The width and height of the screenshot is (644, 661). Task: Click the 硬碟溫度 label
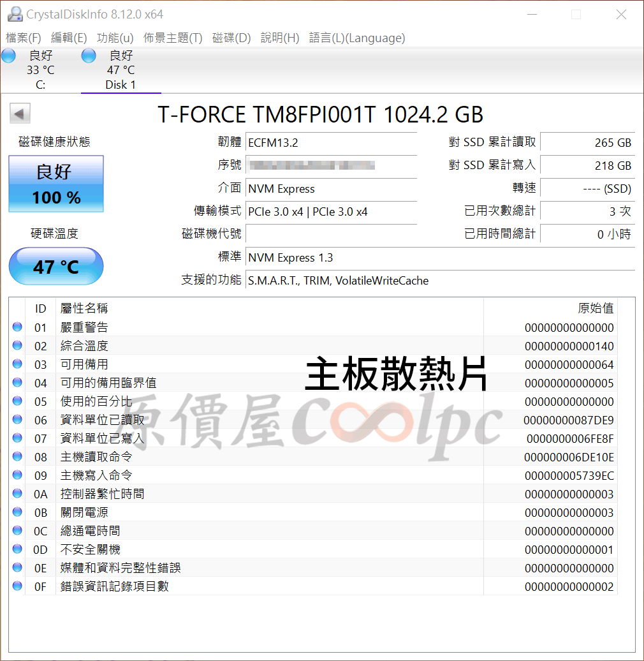[54, 233]
